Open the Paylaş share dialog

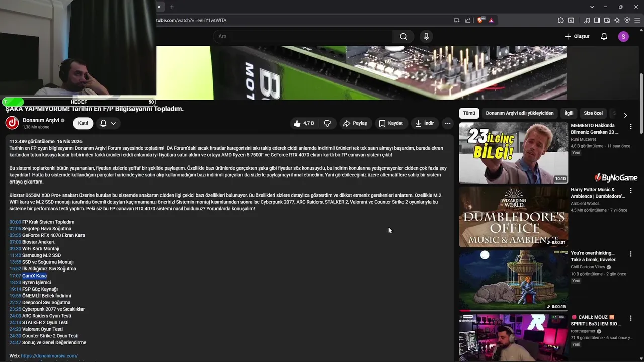(x=355, y=123)
